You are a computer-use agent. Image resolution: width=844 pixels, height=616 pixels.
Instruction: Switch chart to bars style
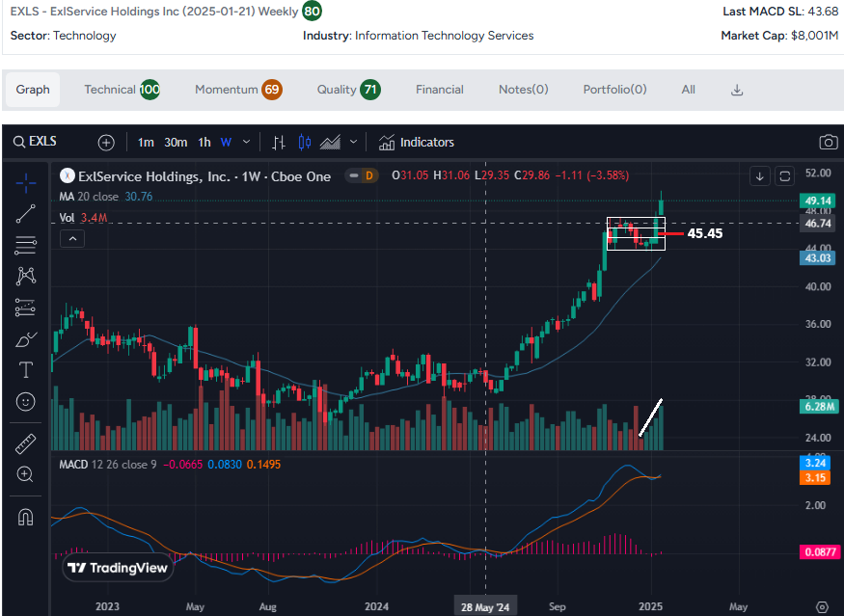tap(279, 142)
